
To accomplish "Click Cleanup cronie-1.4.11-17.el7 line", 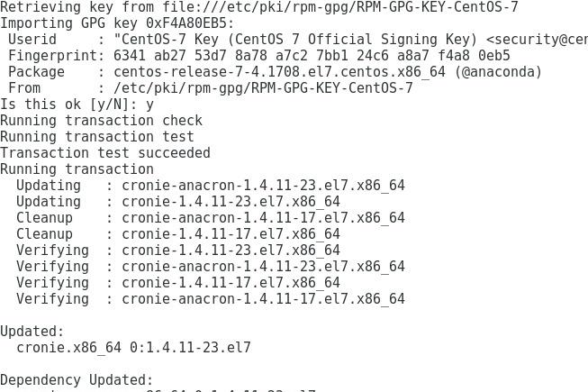I will point(178,233).
